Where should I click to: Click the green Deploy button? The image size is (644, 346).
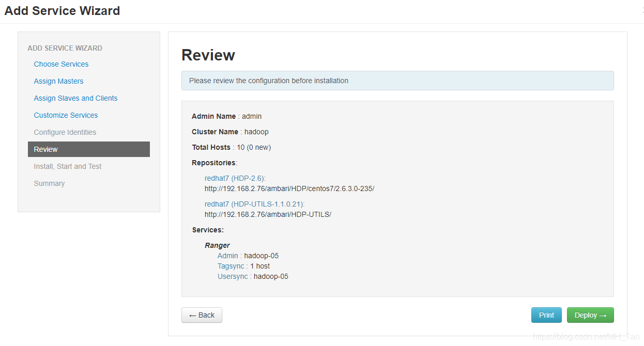point(590,315)
